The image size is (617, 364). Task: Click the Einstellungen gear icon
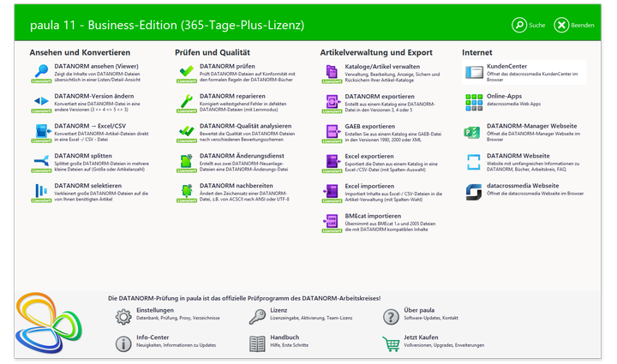[123, 317]
